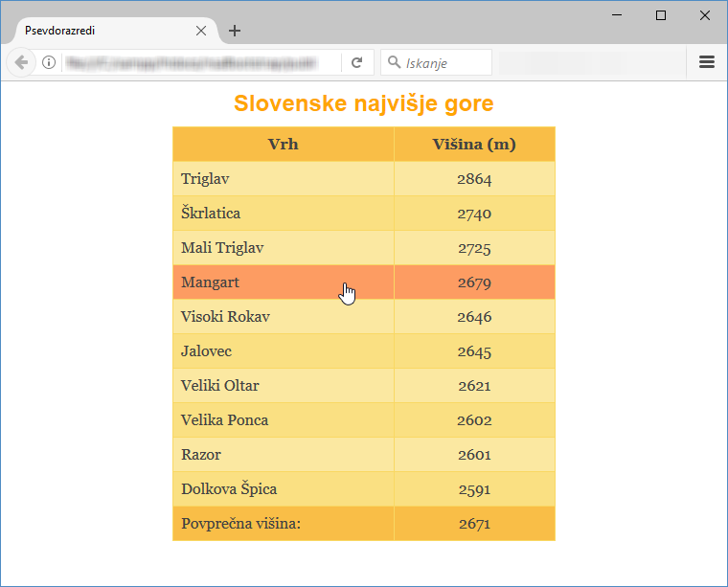The image size is (728, 587).
Task: Select the Škrlatica cell
Action: coord(284,214)
